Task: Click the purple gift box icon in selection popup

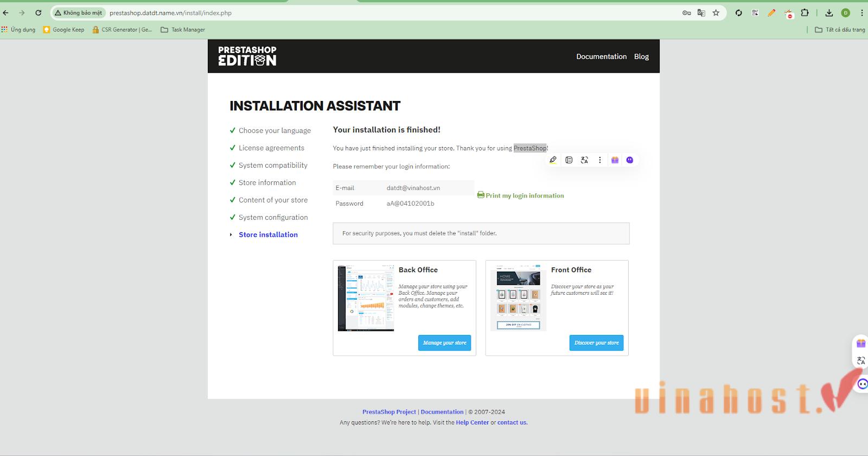Action: tap(615, 160)
